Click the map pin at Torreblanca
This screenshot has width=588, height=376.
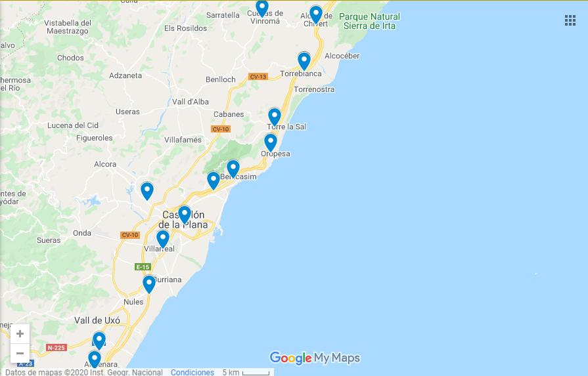tap(304, 60)
